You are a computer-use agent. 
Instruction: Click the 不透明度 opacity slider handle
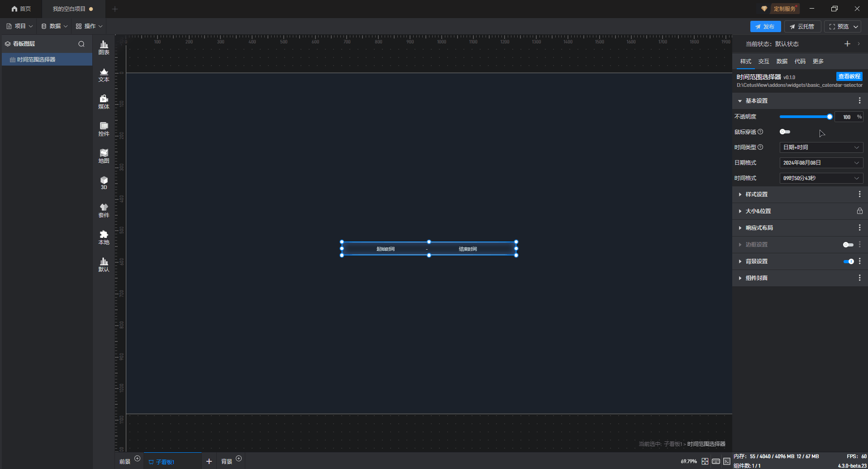click(830, 117)
